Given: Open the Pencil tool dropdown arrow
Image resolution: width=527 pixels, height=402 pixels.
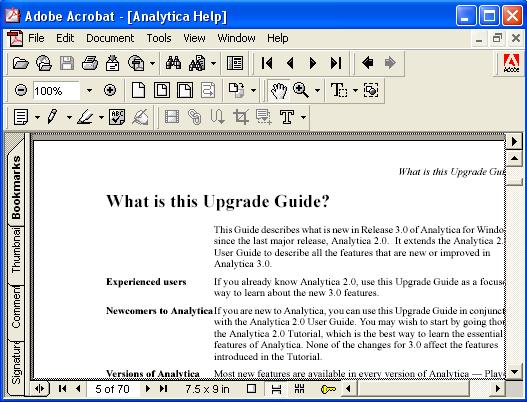Looking at the screenshot, I should point(69,117).
